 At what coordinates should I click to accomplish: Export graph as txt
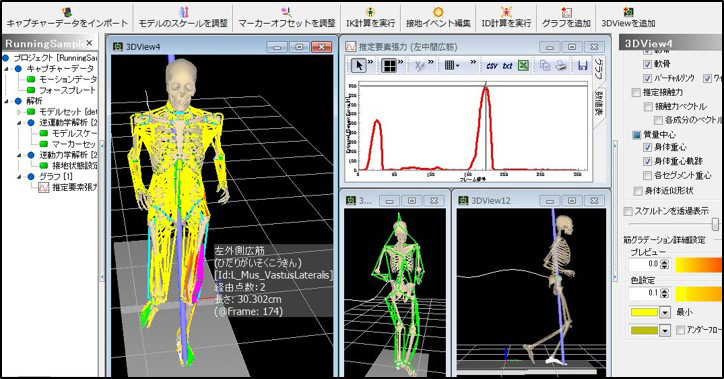point(507,66)
